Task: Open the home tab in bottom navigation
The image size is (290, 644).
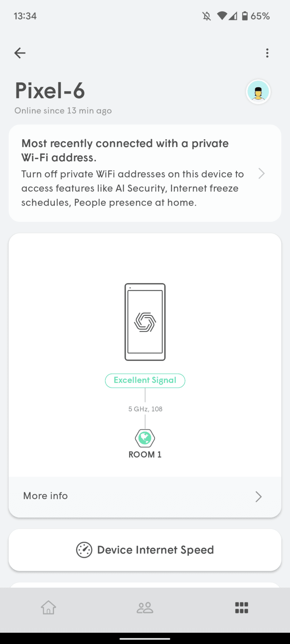Action: coord(48,607)
